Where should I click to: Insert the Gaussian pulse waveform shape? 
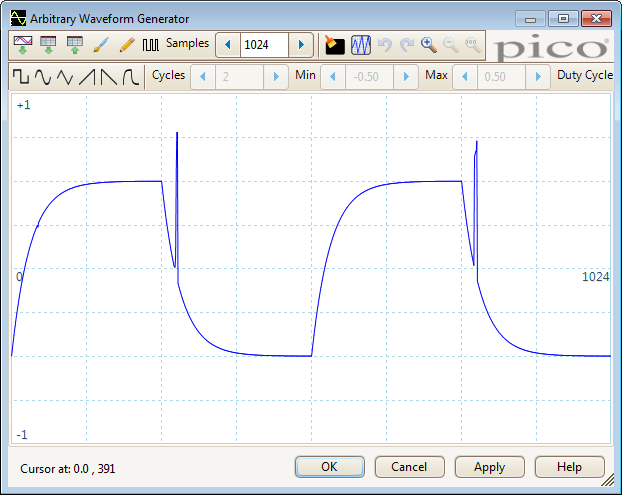[x=131, y=76]
